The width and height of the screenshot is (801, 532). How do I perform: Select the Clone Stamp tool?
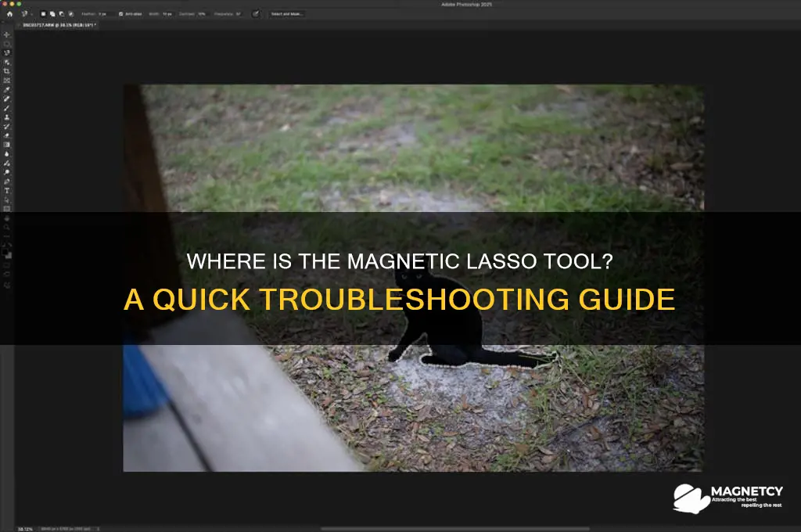6,117
